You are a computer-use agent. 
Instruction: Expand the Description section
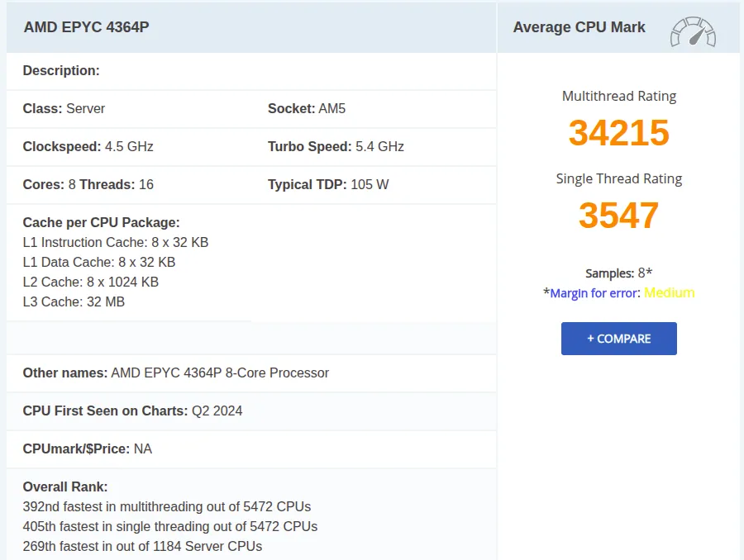tap(60, 70)
